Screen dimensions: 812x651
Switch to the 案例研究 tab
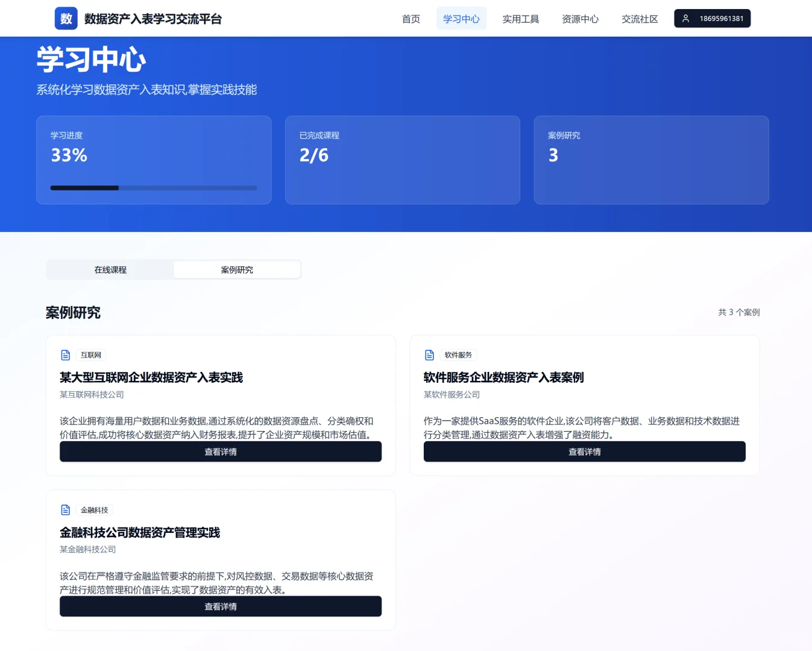237,269
